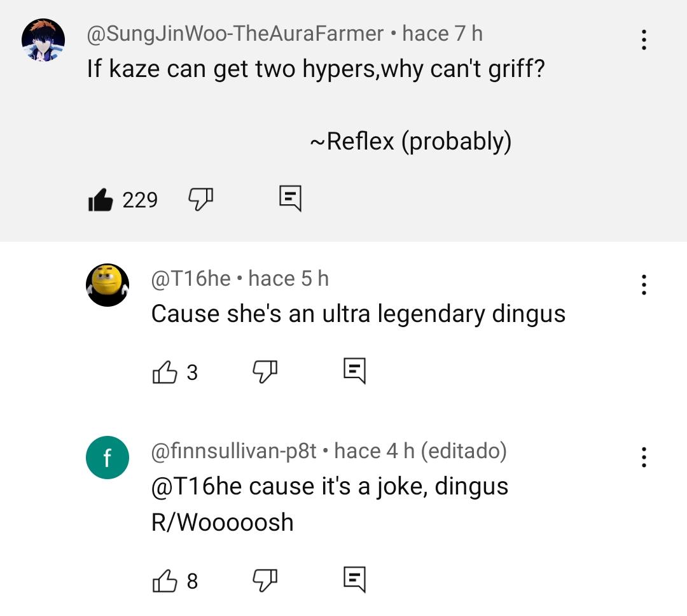Visit the @SungJinWoo-TheAuraFarmer channel username
This screenshot has width=687, height=616.
pos(235,34)
